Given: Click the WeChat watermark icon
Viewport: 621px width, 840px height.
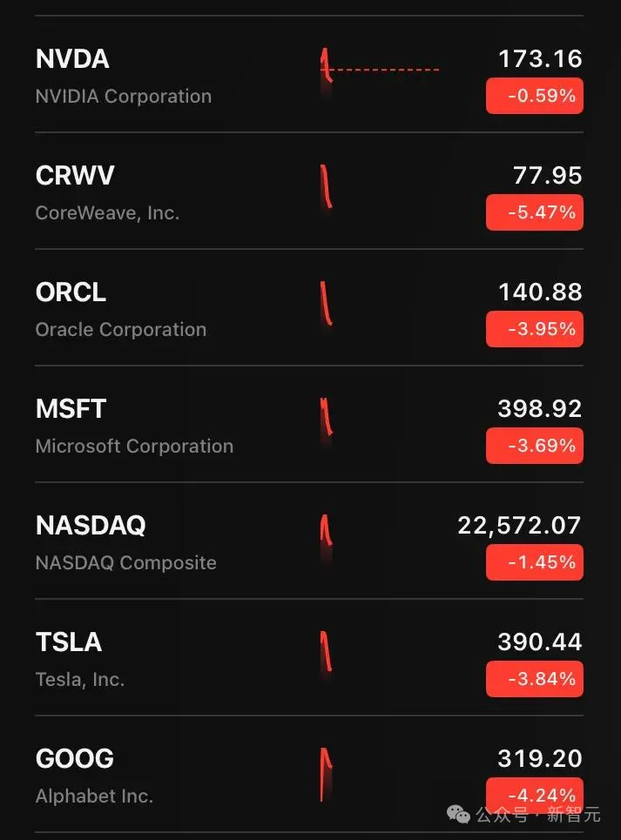Looking at the screenshot, I should [x=459, y=814].
